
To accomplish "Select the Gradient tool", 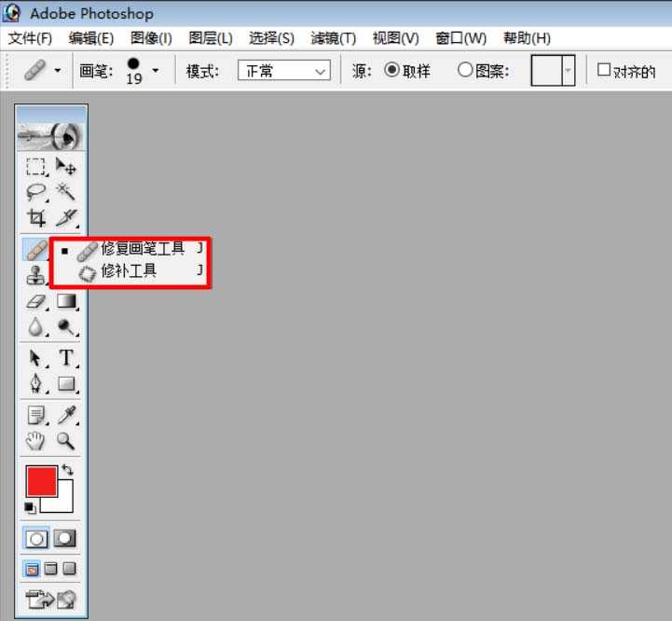I will tap(65, 301).
